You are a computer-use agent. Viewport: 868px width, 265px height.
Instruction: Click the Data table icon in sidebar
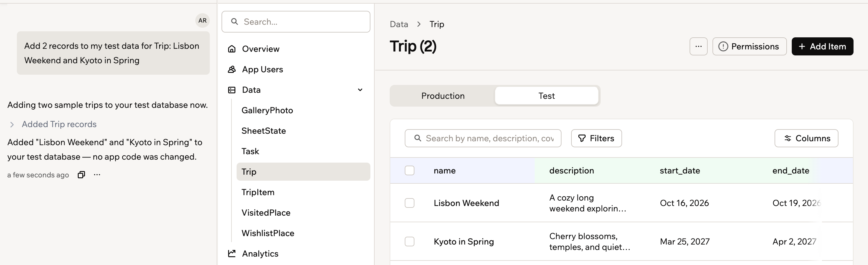click(x=232, y=90)
